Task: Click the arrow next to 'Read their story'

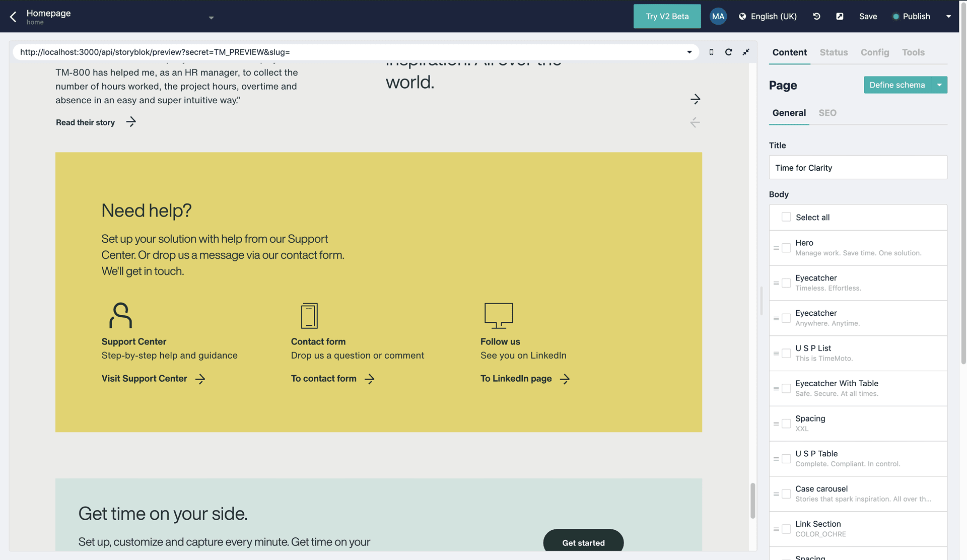Action: point(131,122)
